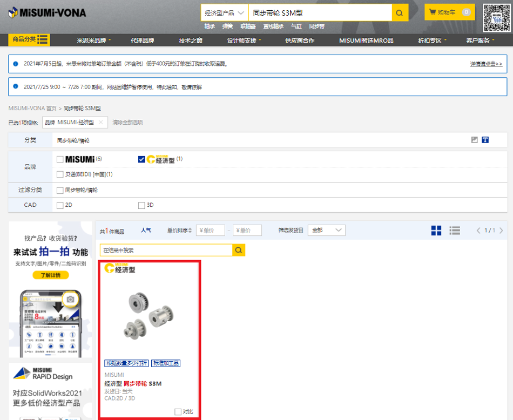Click the blue info icon beside 2021年7月5日起 notice
Viewport: 513px width, 420px height.
15,64
